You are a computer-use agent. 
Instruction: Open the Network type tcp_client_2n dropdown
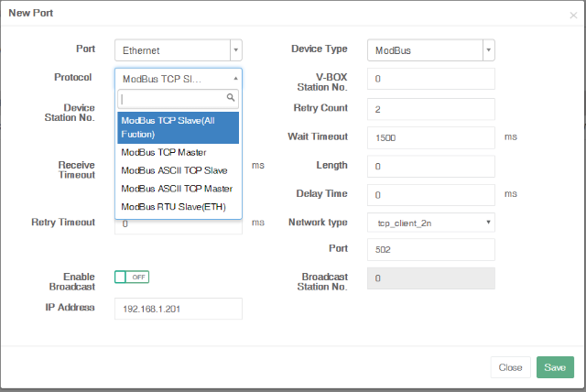(431, 223)
